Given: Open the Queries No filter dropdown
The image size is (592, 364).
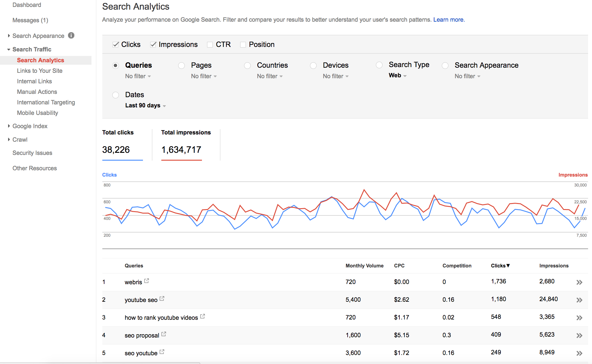Looking at the screenshot, I should pyautogui.click(x=138, y=76).
